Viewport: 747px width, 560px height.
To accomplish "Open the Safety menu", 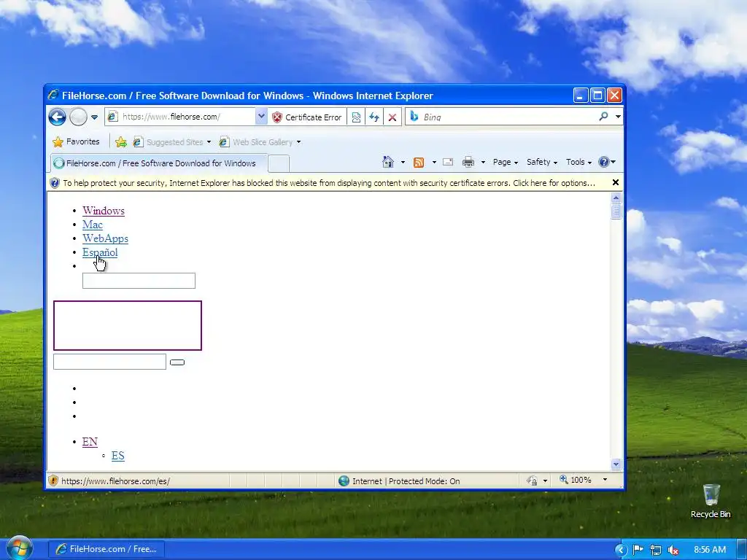I will (x=542, y=162).
